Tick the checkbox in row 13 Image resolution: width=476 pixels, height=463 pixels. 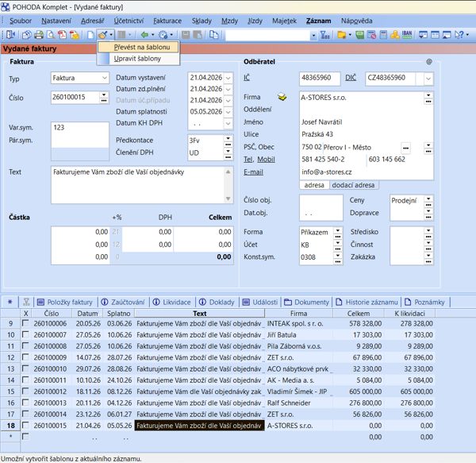click(x=25, y=369)
